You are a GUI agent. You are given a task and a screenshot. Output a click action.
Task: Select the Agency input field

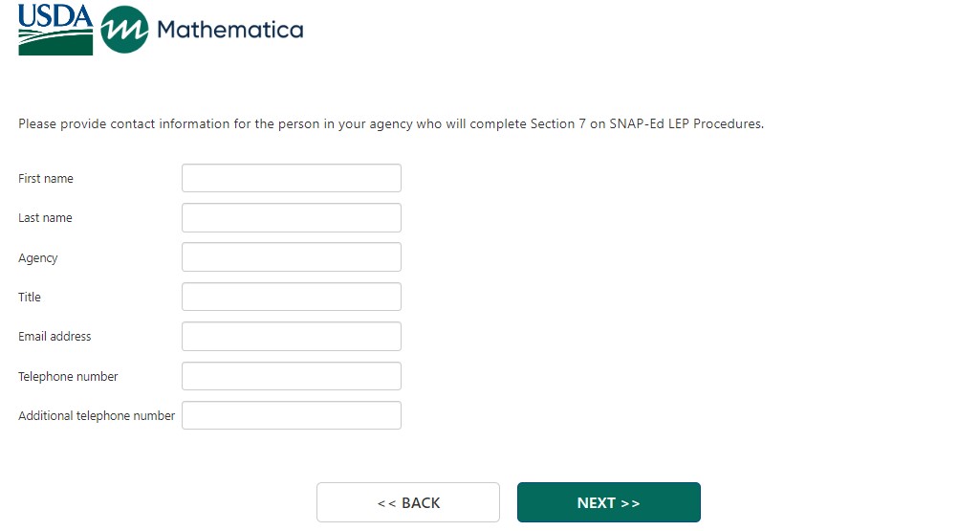(x=291, y=257)
